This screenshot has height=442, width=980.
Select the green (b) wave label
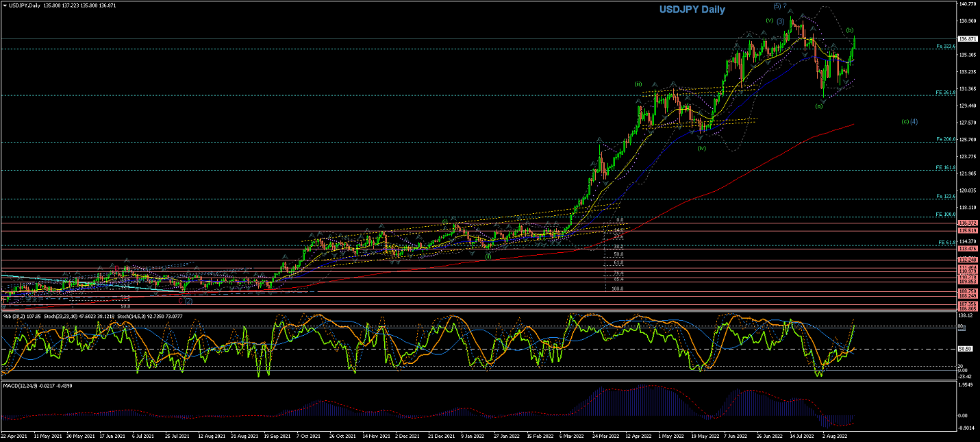click(849, 30)
